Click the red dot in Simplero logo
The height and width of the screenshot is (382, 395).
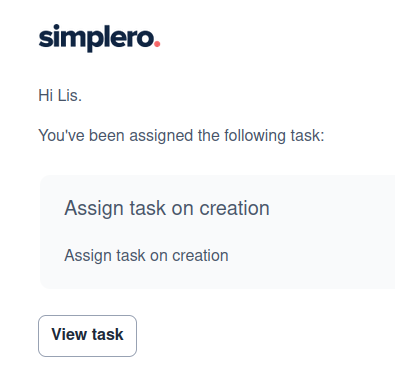tap(157, 44)
